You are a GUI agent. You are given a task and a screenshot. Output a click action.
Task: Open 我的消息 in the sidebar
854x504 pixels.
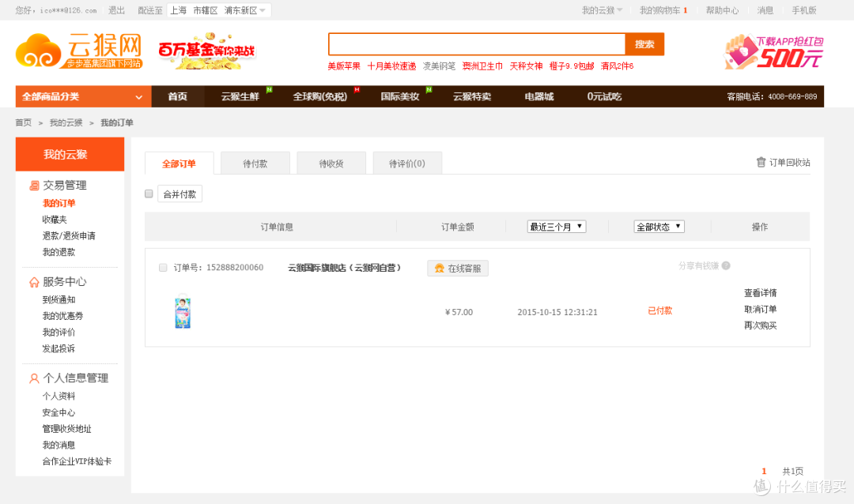[x=59, y=445]
